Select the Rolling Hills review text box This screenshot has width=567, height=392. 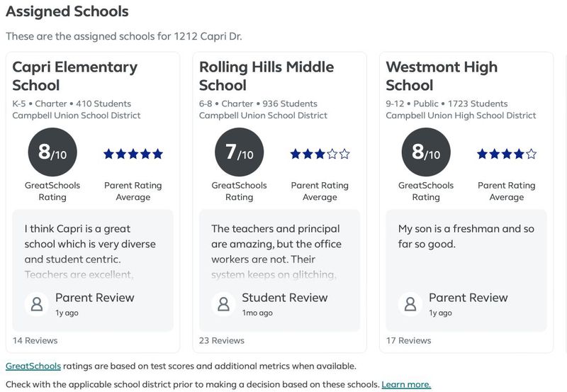click(279, 271)
